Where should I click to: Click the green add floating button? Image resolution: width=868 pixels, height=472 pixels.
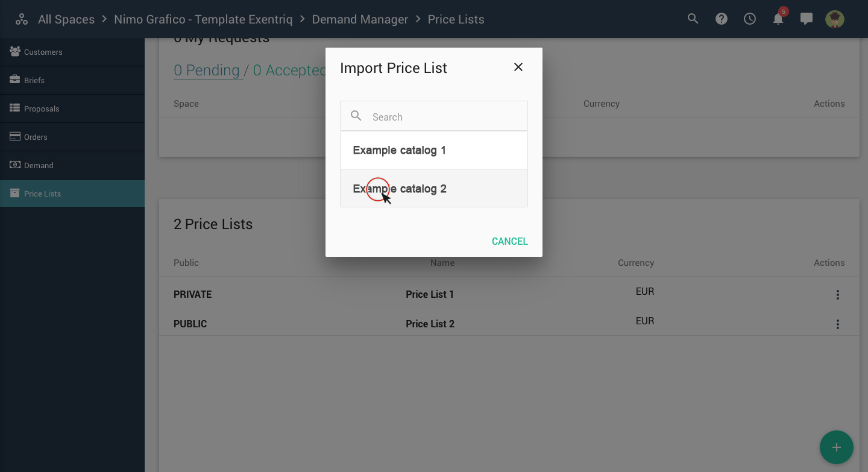[x=837, y=447]
